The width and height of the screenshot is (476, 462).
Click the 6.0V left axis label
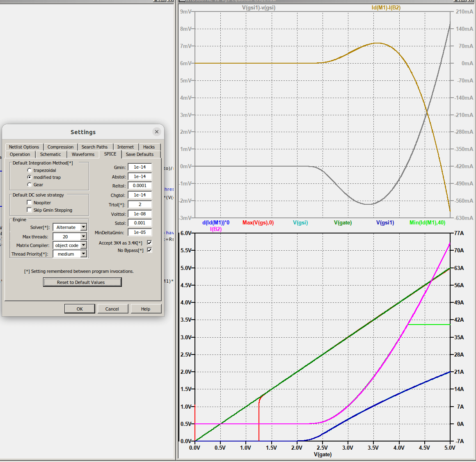pos(186,233)
